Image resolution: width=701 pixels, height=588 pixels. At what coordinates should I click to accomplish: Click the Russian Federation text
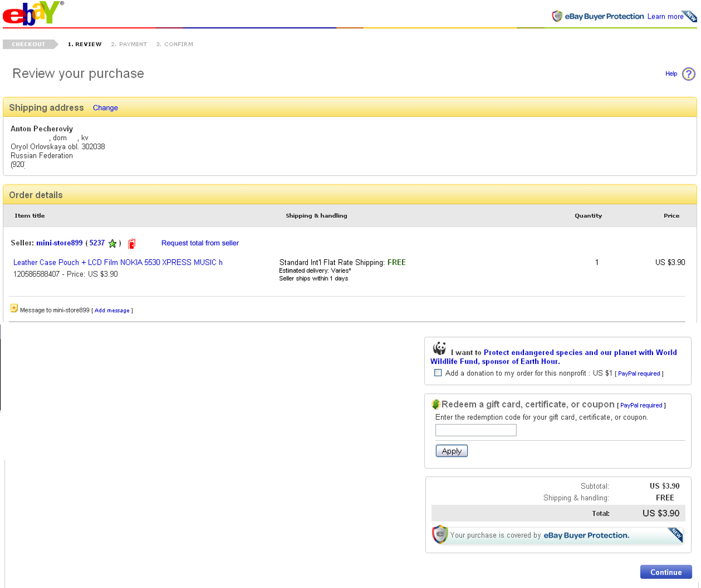click(x=42, y=156)
